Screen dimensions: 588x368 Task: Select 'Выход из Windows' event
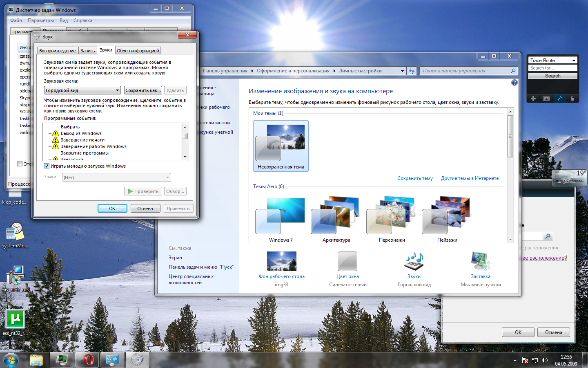(81, 133)
